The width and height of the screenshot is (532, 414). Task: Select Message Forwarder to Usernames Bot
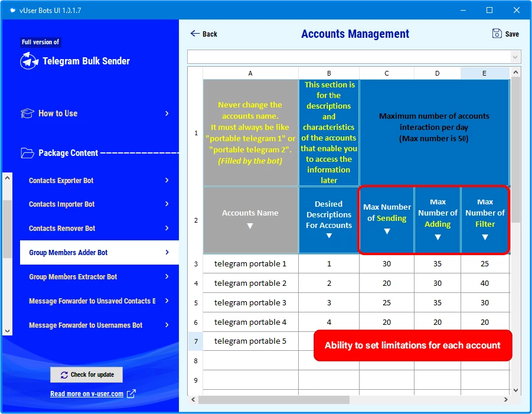99,325
